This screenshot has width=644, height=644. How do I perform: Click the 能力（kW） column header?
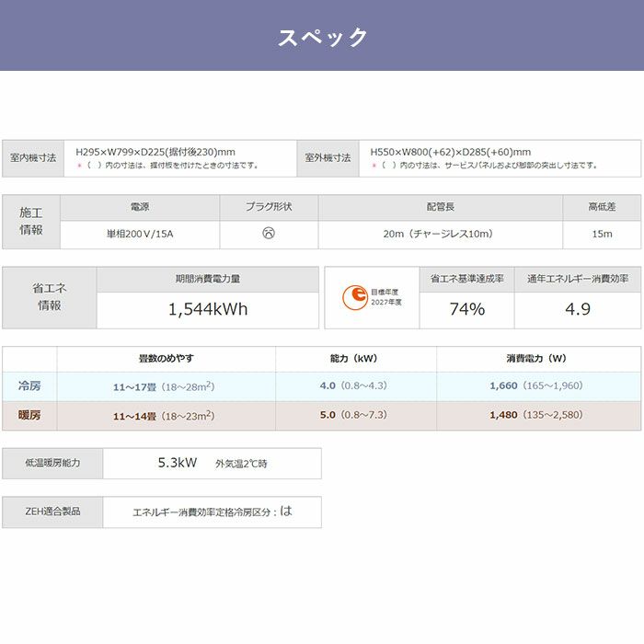tap(355, 358)
